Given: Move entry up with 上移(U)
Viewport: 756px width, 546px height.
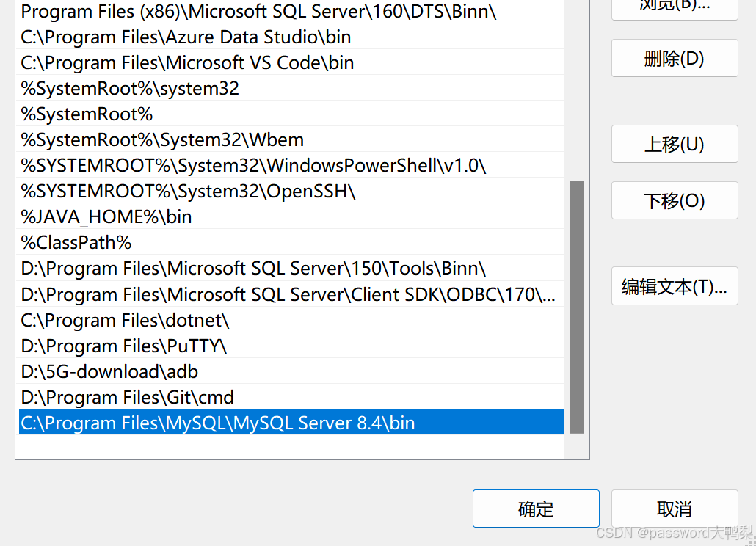Looking at the screenshot, I should 675,144.
